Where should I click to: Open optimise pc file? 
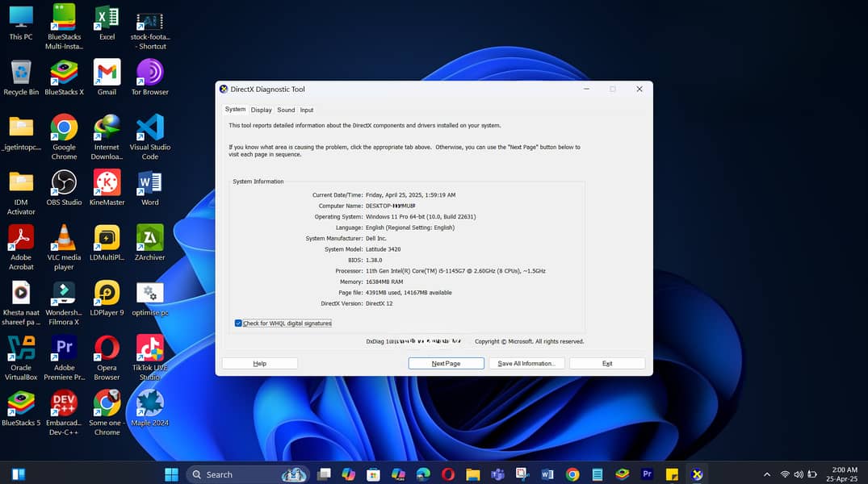coord(149,299)
